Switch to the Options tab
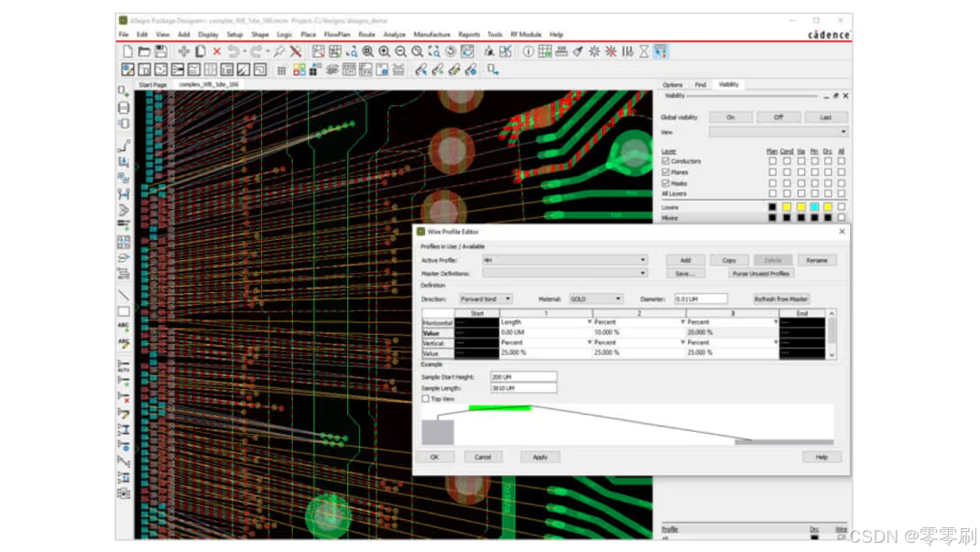The width and height of the screenshot is (980, 552). tap(672, 84)
